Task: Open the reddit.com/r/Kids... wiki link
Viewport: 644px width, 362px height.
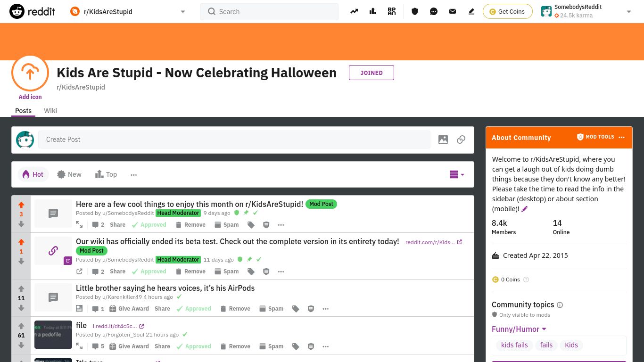Action: (x=430, y=242)
